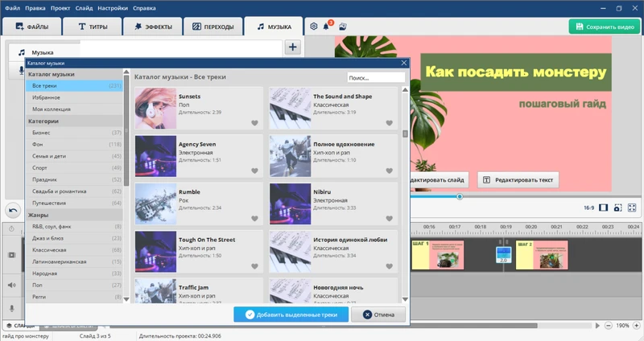Click the audio speaker track icon
Screen dimensions: 644x341
pos(12,285)
